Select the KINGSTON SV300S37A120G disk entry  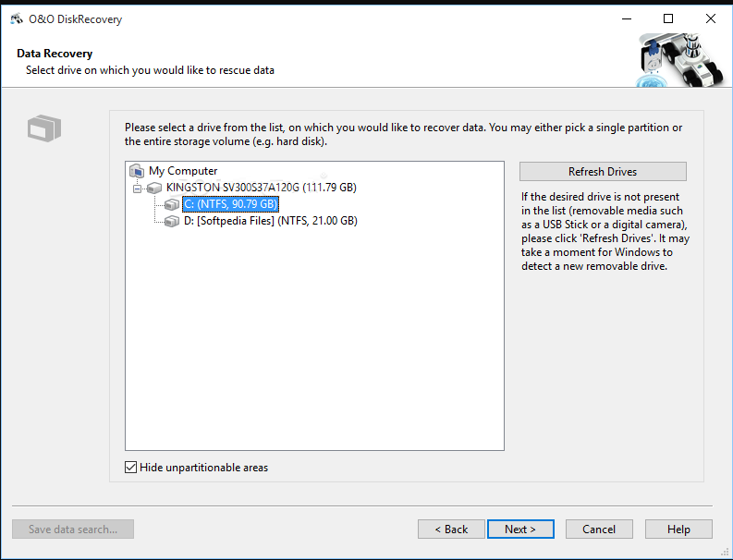tap(261, 188)
